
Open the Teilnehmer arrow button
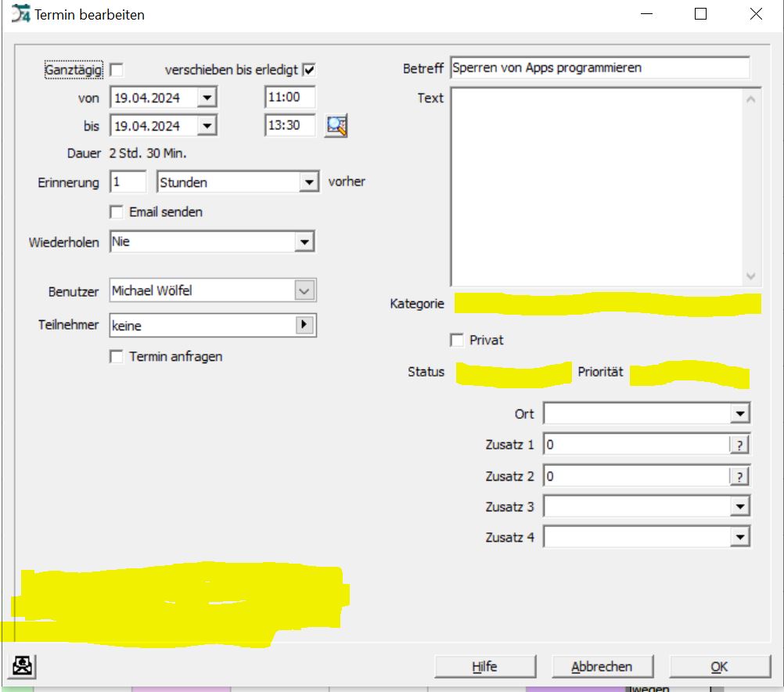(306, 325)
